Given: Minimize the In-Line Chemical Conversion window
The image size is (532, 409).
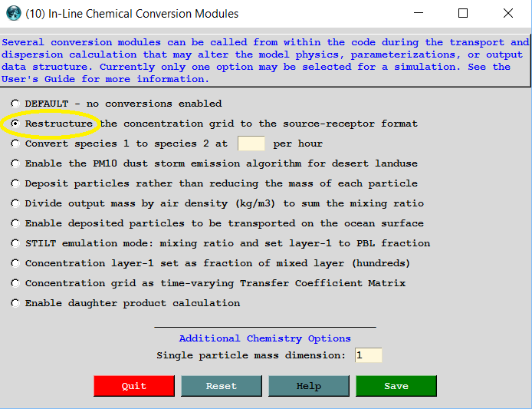Looking at the screenshot, I should (x=418, y=13).
